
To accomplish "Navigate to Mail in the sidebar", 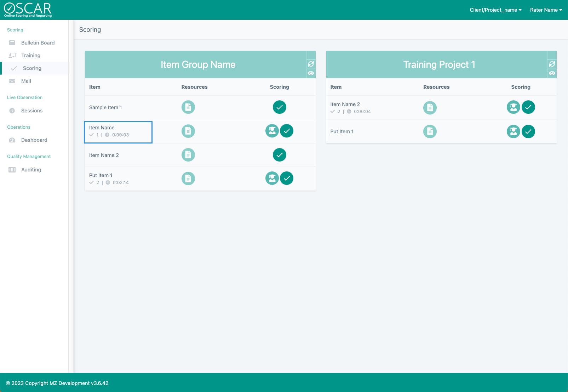I will [26, 81].
